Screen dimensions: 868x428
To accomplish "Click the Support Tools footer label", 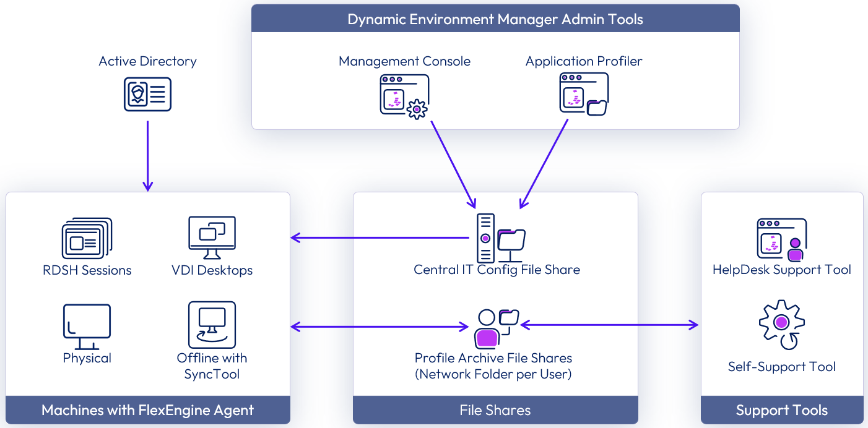I will click(781, 410).
